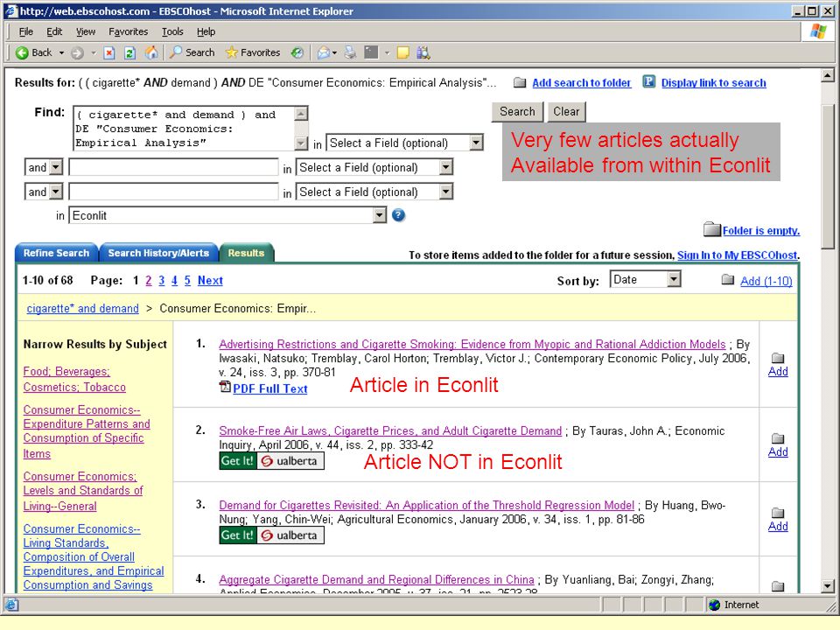840x630 pixels.
Task: Click the page scrollbar down arrow
Action: pyautogui.click(x=828, y=585)
